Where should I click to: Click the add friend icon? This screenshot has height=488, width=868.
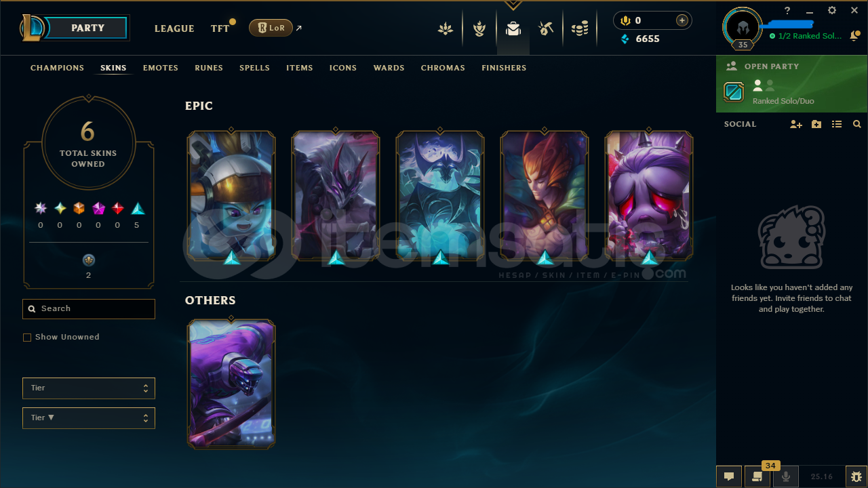pyautogui.click(x=796, y=124)
